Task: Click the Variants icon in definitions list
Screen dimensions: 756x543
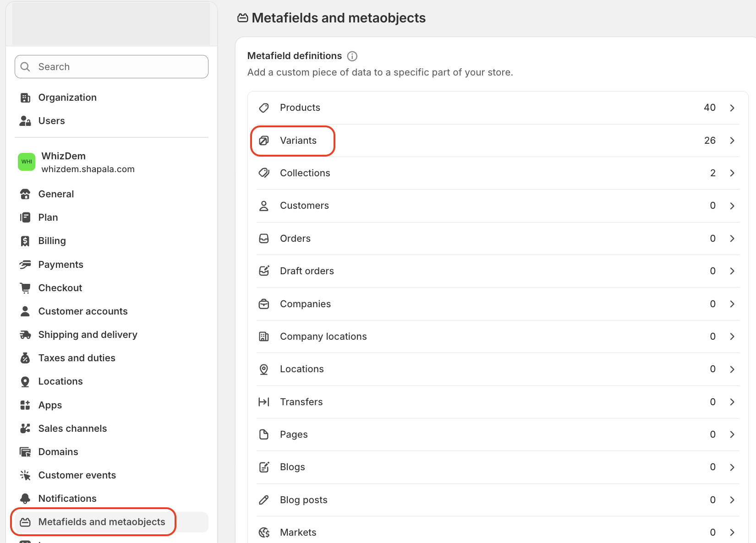Action: pyautogui.click(x=264, y=141)
